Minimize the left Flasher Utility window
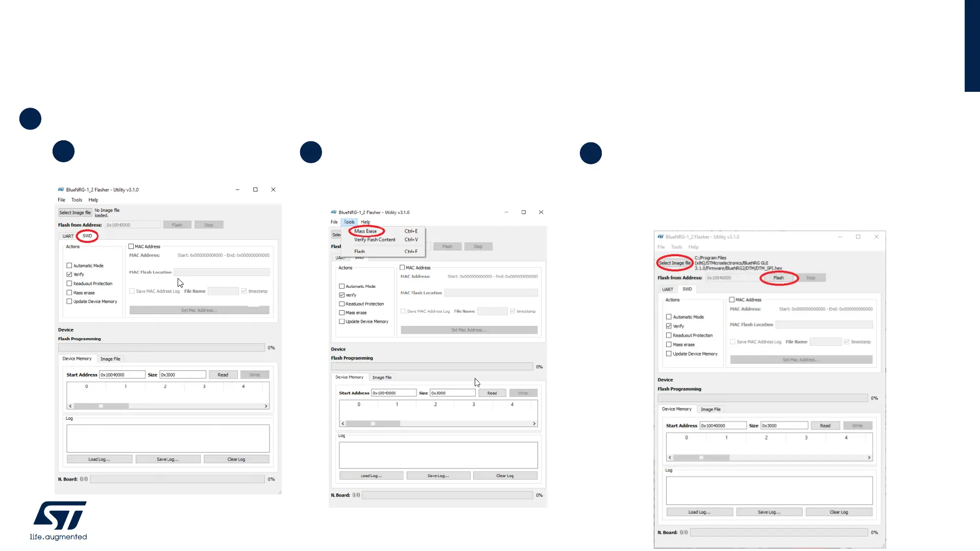Viewport: 980px width, 551px height. pyautogui.click(x=237, y=190)
